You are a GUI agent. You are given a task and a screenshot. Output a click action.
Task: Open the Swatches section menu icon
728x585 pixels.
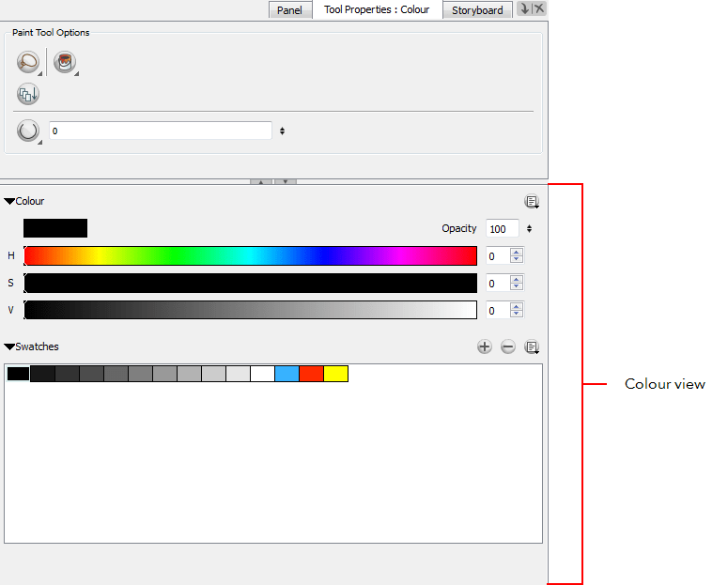531,346
